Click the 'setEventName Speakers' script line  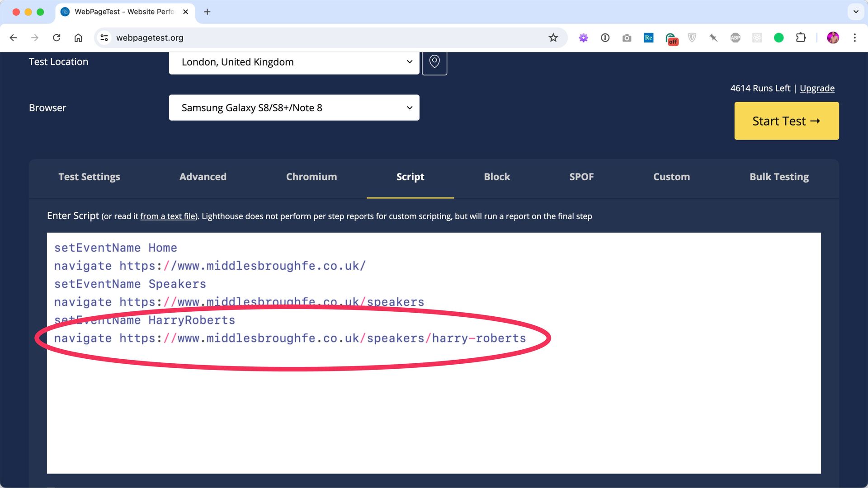pyautogui.click(x=130, y=284)
